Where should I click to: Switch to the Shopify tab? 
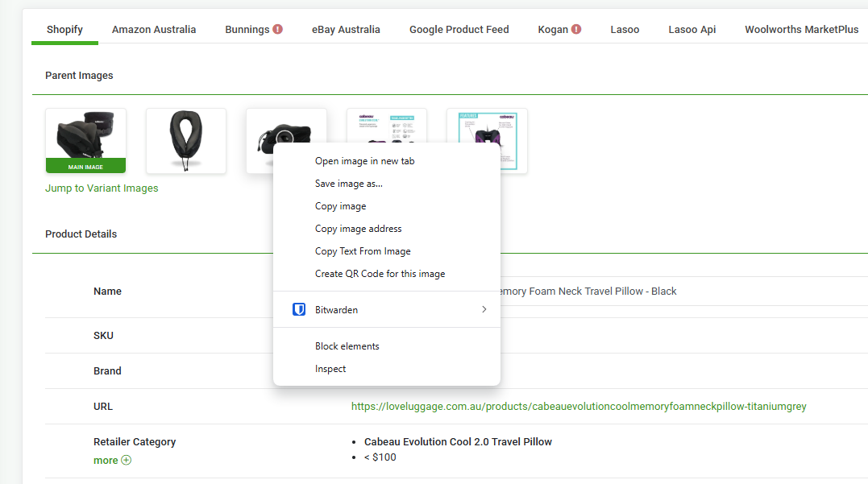click(64, 29)
